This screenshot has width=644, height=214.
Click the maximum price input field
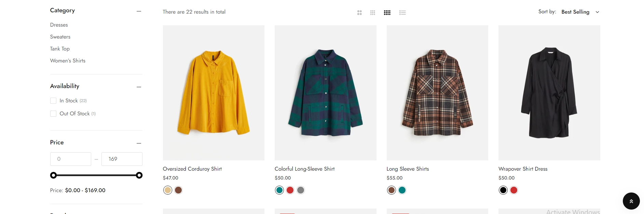122,159
